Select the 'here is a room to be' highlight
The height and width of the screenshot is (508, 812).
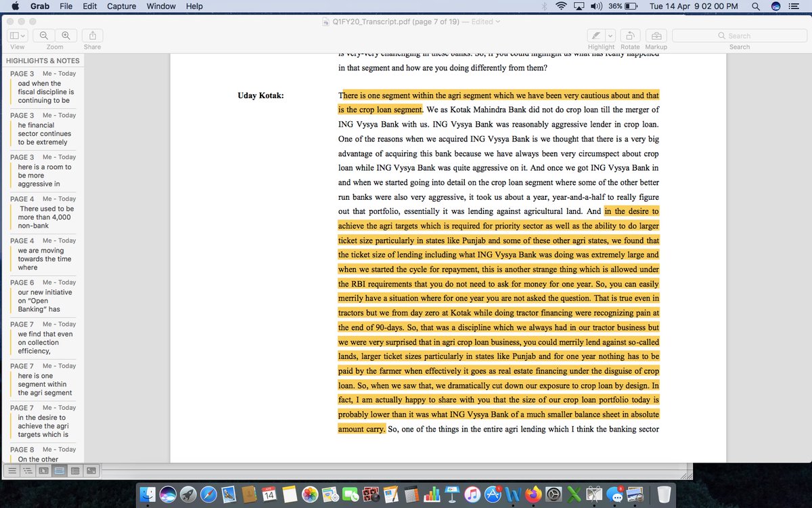42,171
